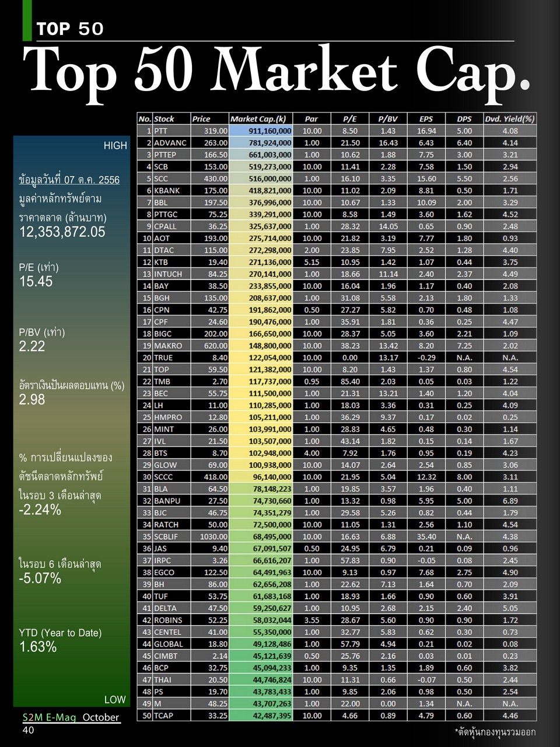The width and height of the screenshot is (560, 747).
Task: Click the "Price" column header
Action: 210,118
